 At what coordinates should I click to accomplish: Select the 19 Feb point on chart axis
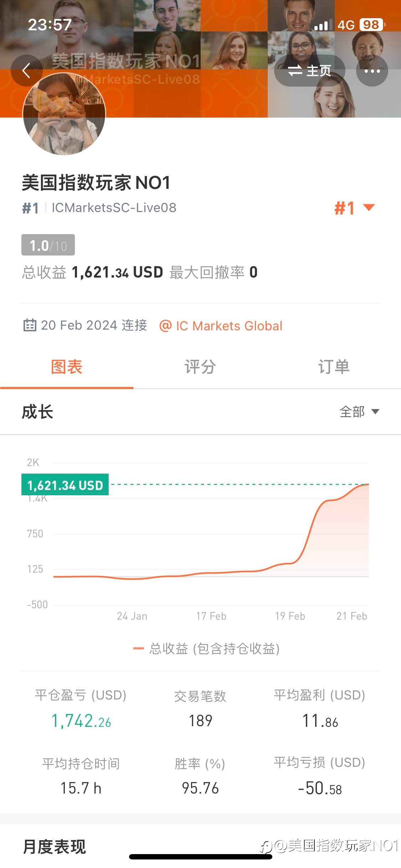pos(290,616)
